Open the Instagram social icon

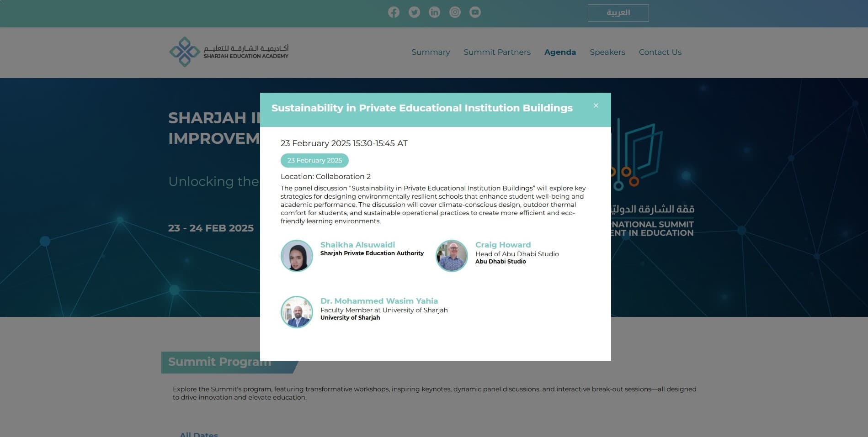coord(455,12)
